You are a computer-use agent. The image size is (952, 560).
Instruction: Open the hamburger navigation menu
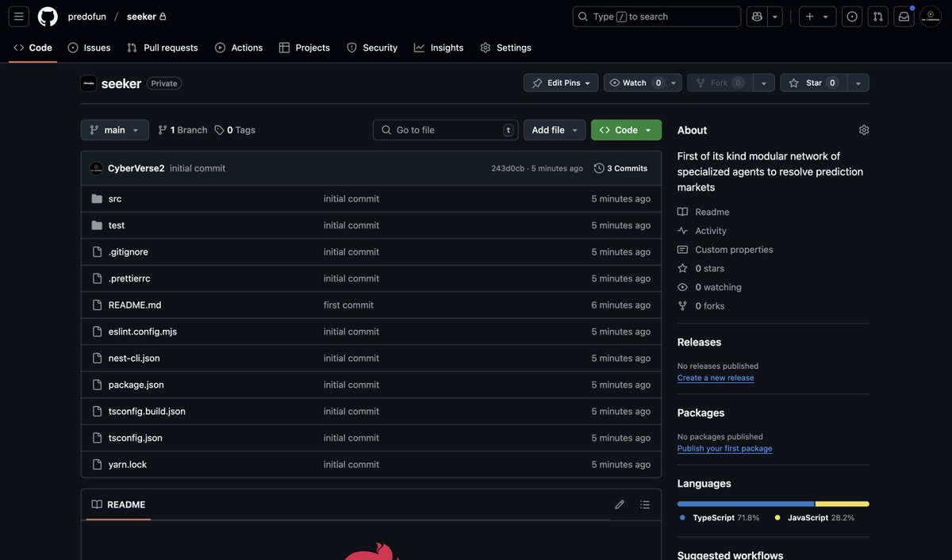point(19,17)
